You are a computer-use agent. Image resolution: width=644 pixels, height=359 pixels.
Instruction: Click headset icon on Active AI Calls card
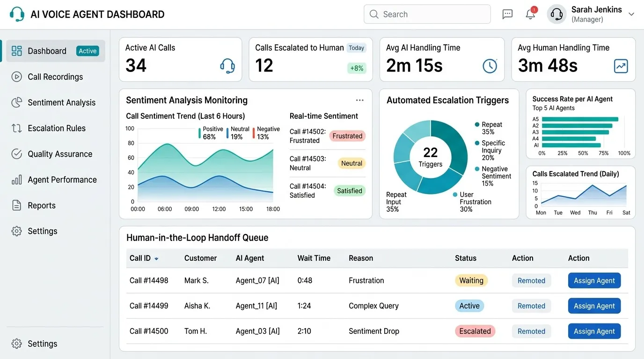[227, 66]
